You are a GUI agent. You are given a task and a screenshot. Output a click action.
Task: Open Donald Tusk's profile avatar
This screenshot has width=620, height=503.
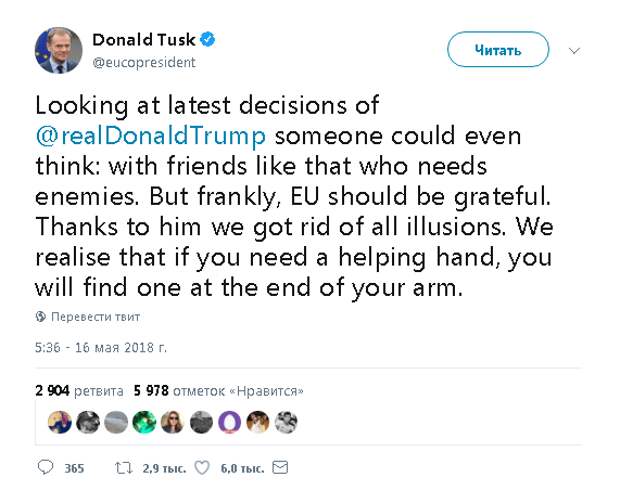tap(59, 50)
